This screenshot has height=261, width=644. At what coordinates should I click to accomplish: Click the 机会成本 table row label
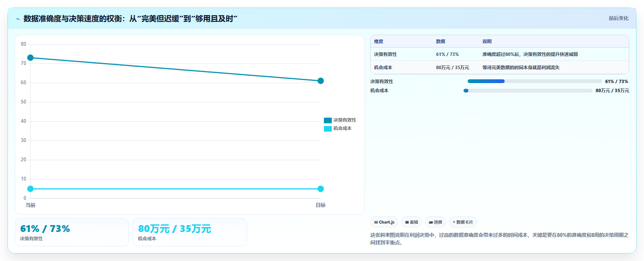(x=383, y=68)
